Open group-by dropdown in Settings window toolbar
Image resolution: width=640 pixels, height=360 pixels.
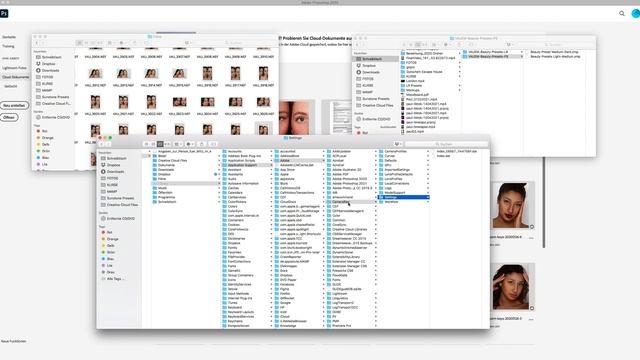coord(178,144)
